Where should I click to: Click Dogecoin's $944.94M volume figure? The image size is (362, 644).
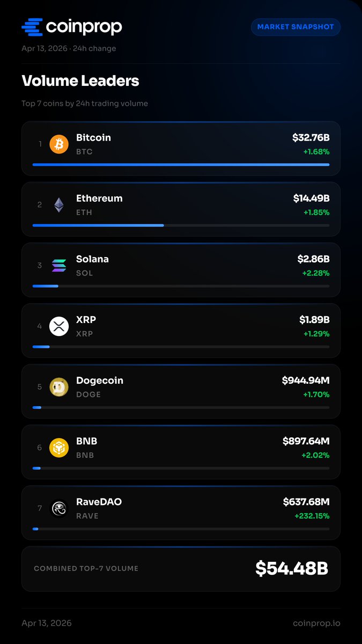306,380
